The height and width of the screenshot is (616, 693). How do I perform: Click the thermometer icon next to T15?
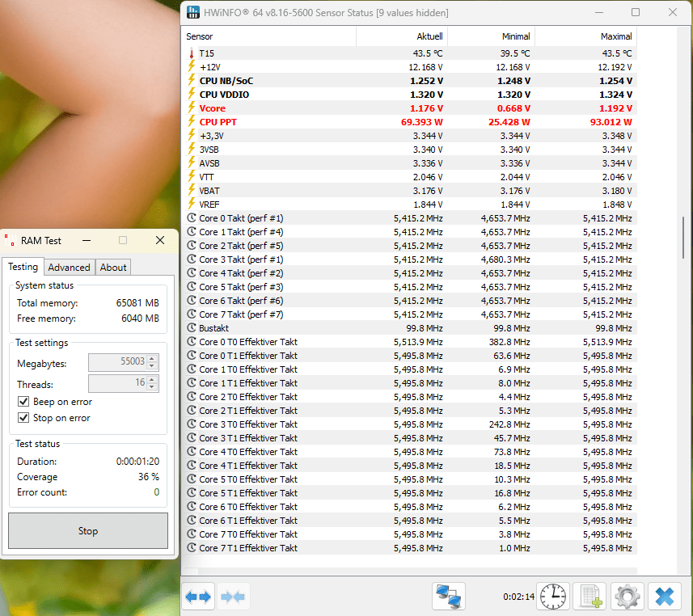tap(192, 53)
